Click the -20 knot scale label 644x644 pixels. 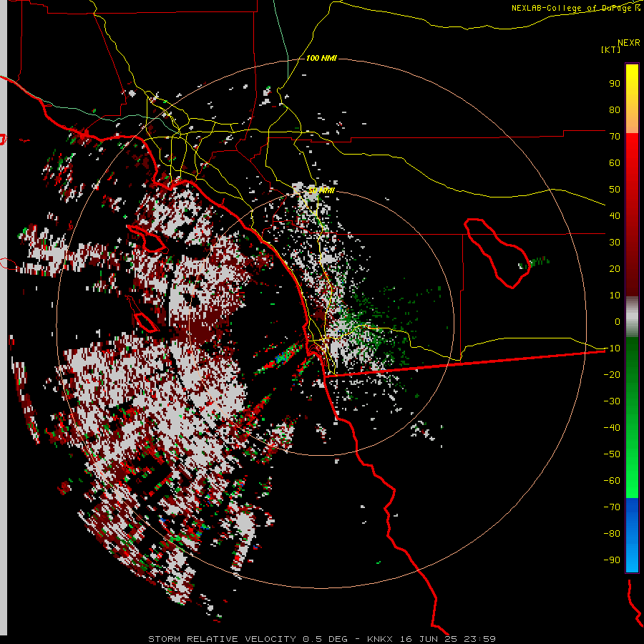612,375
